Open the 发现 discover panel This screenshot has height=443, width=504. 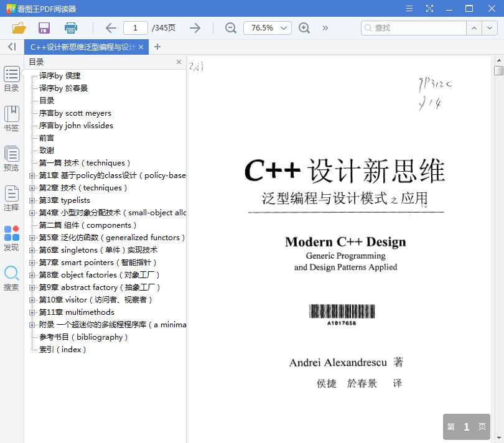pyautogui.click(x=12, y=238)
